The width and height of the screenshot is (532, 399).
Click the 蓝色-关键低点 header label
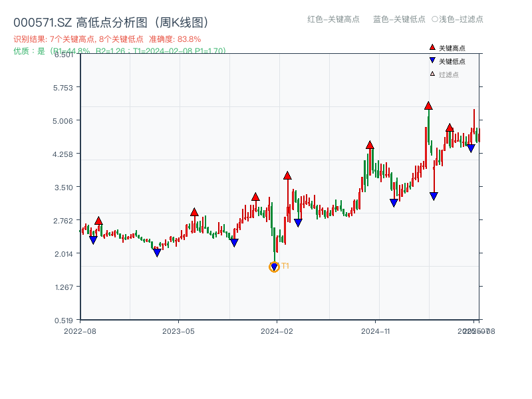coord(399,19)
